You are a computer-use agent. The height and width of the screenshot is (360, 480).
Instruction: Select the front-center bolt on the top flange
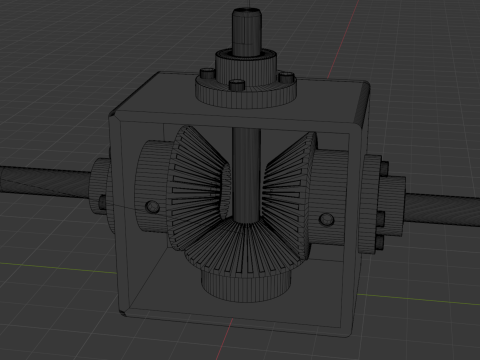[237, 85]
